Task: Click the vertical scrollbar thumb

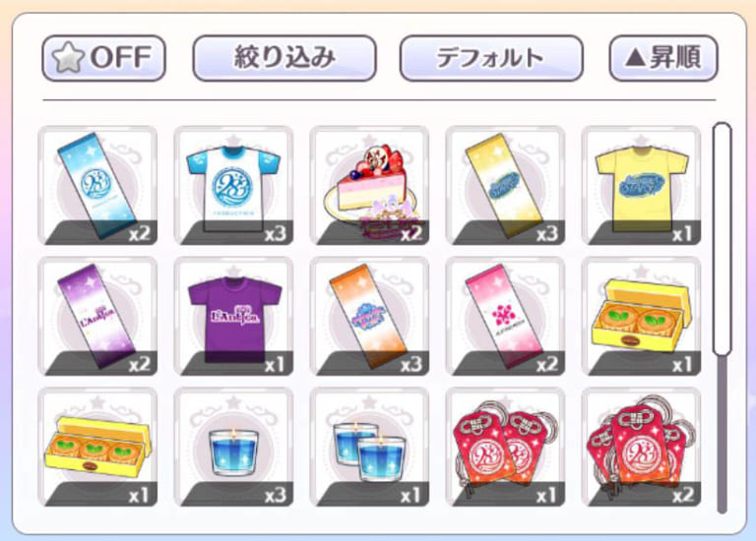Action: tap(722, 239)
